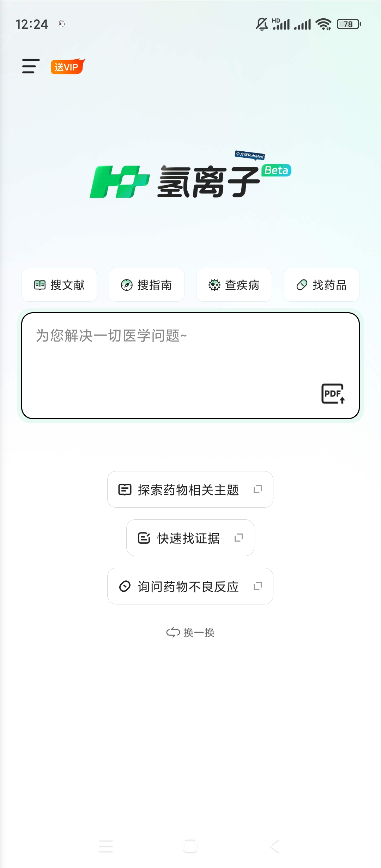Tap the 探索药物相关主题 suggestion
381x868 pixels.
[188, 490]
